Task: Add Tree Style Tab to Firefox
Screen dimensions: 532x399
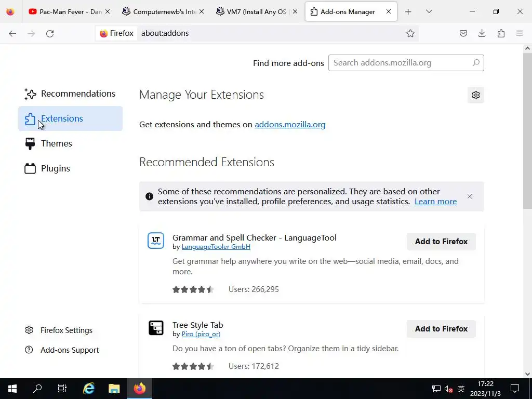Action: [x=441, y=329]
